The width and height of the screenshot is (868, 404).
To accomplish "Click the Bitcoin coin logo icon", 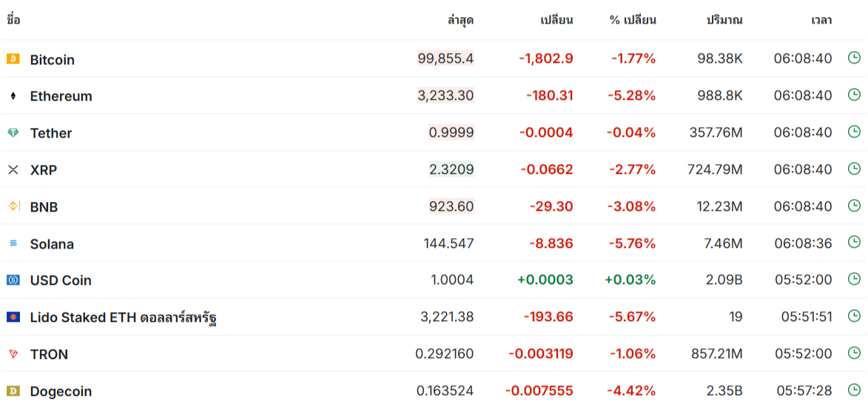I will [13, 58].
